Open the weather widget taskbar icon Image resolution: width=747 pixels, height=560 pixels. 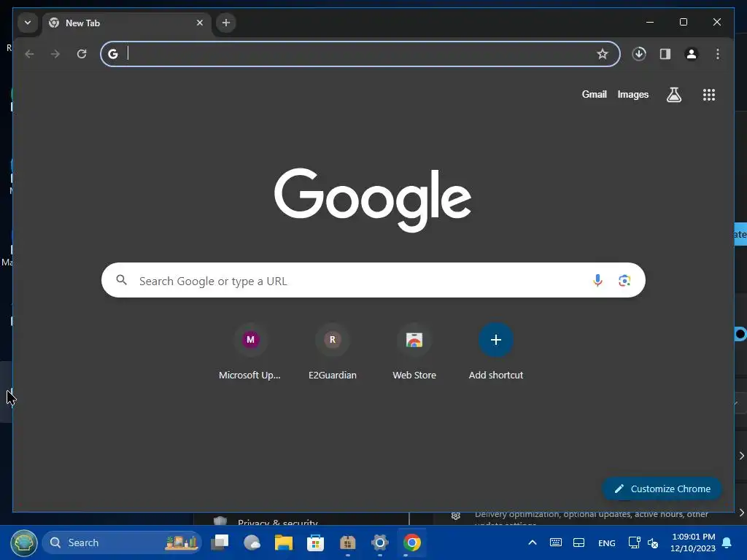coord(252,542)
